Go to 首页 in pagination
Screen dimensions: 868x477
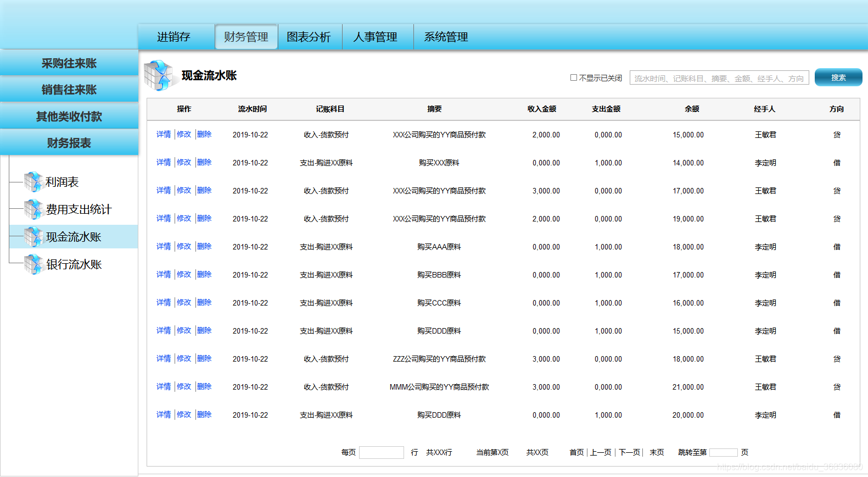[x=576, y=452]
